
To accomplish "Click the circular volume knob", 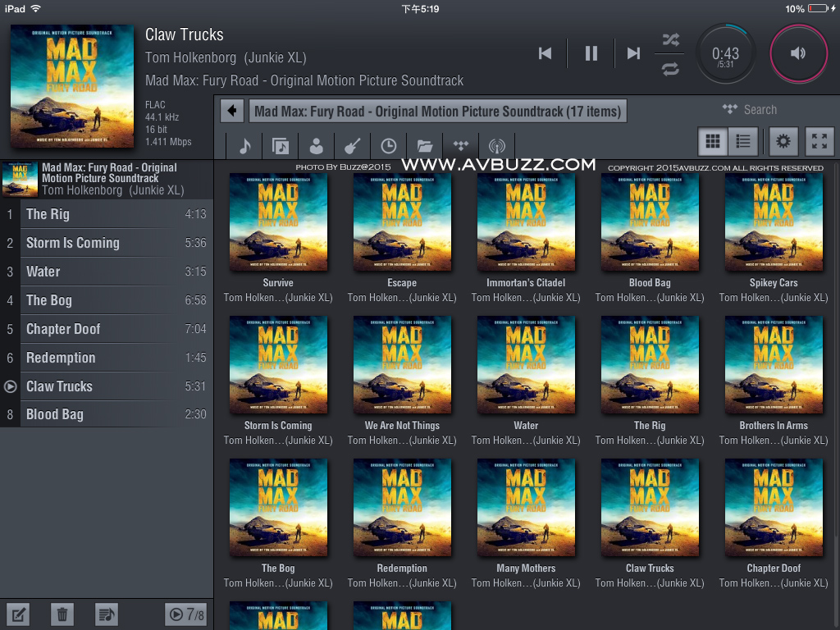I will coord(798,53).
